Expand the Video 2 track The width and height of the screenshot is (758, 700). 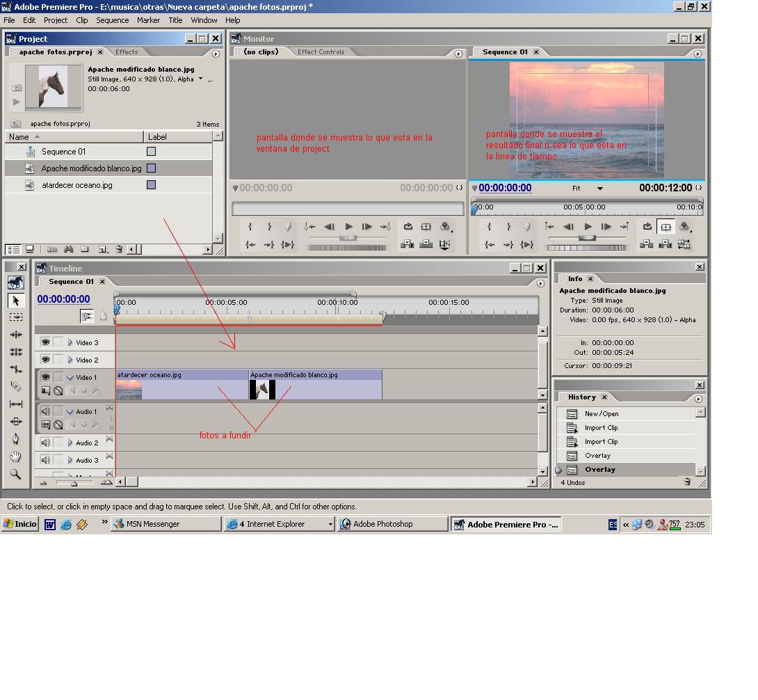tap(70, 360)
